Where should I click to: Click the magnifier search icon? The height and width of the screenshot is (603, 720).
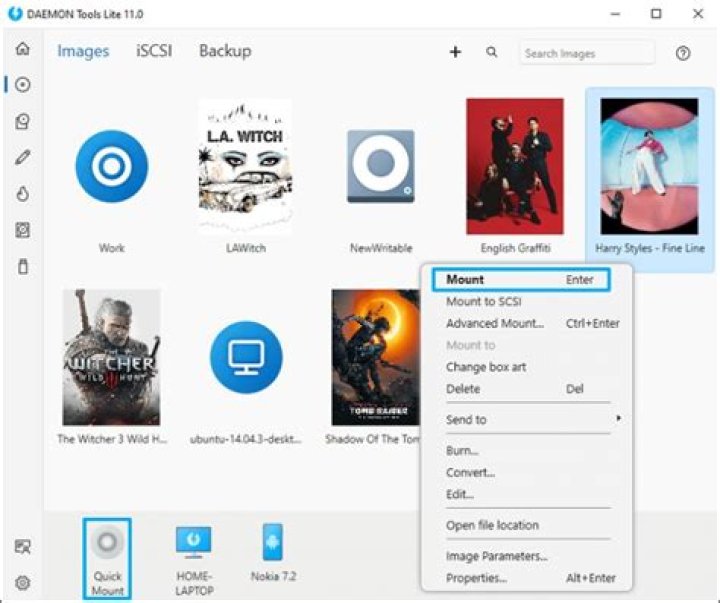coord(492,53)
